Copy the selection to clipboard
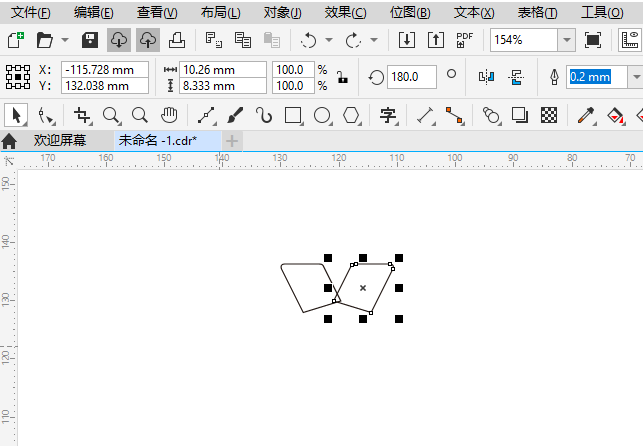Image resolution: width=643 pixels, height=446 pixels. tap(243, 40)
